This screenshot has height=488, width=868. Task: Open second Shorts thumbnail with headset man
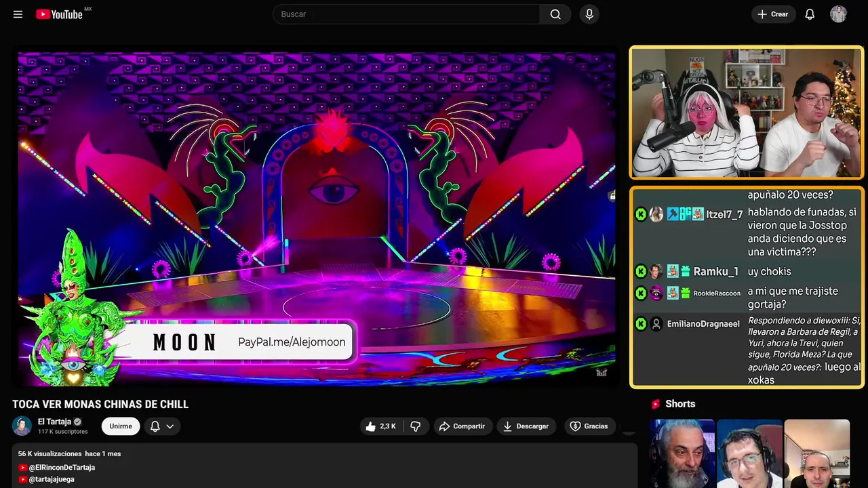pos(749,453)
